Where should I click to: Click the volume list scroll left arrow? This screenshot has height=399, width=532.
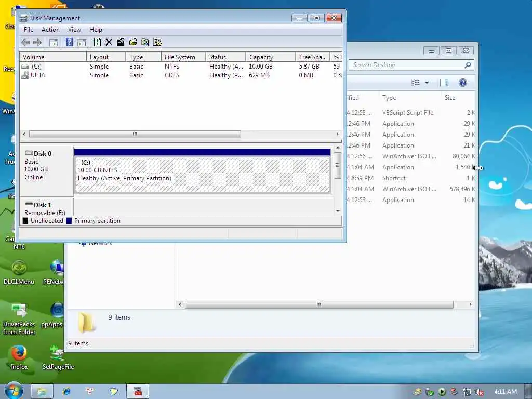coord(24,135)
